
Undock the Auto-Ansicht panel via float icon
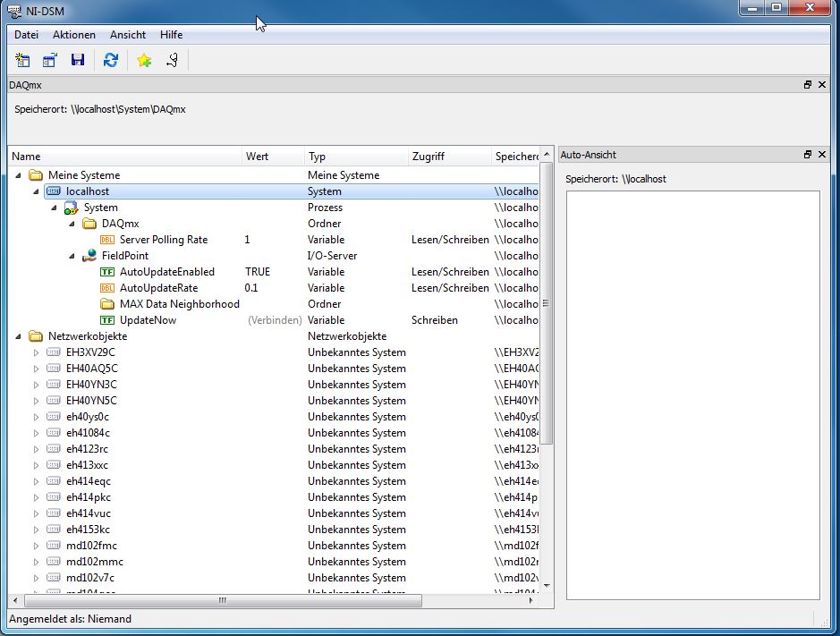(808, 155)
